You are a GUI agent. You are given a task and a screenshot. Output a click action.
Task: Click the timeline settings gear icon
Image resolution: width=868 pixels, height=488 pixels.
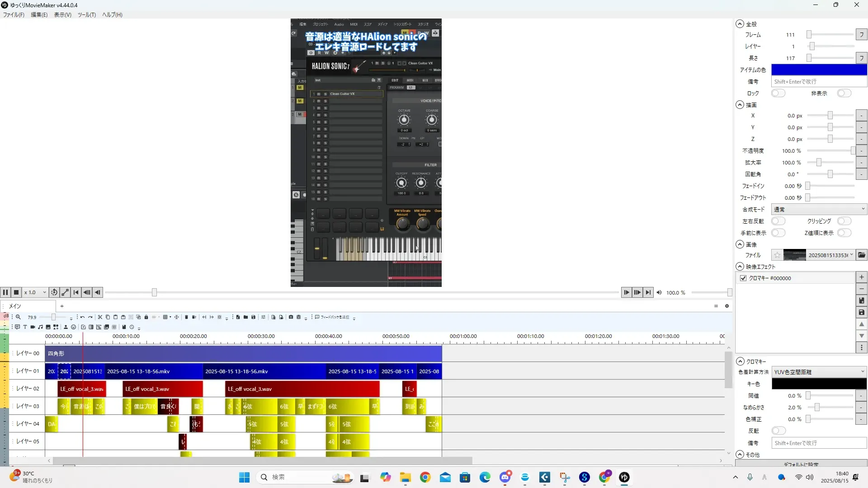point(727,306)
